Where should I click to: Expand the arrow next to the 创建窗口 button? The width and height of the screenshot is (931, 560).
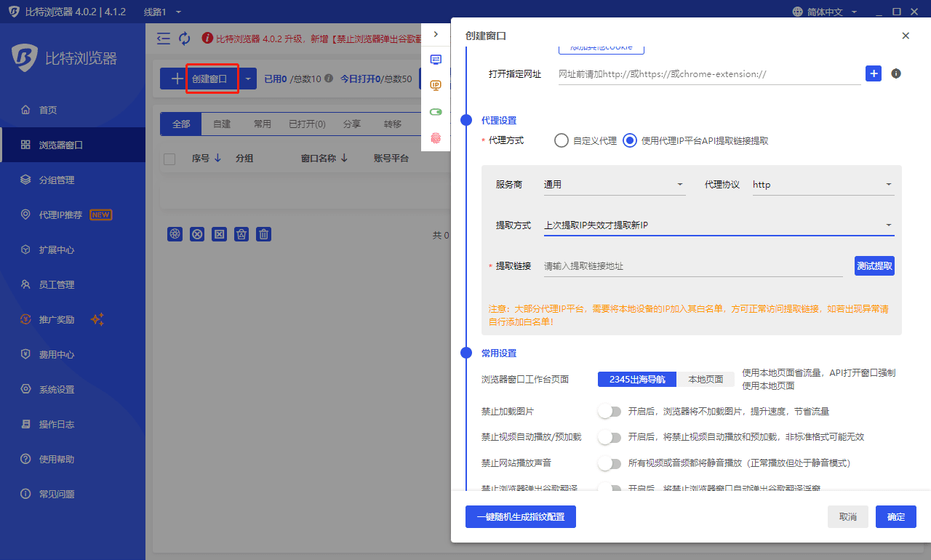click(x=248, y=79)
